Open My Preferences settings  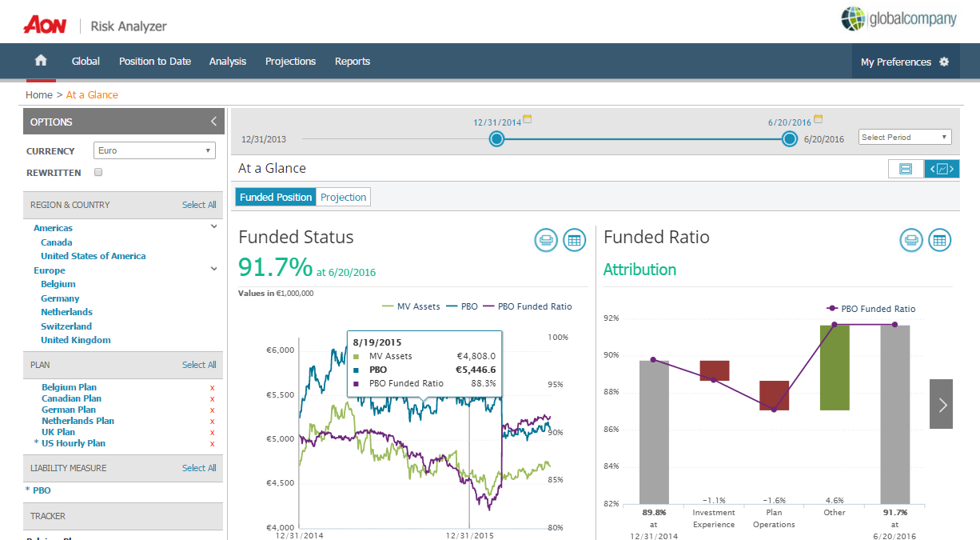904,62
